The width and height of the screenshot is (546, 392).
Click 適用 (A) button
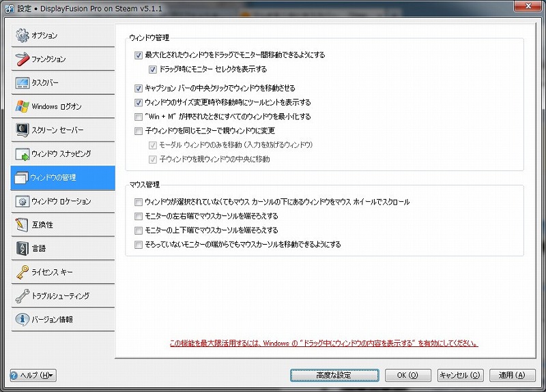pyautogui.click(x=513, y=376)
